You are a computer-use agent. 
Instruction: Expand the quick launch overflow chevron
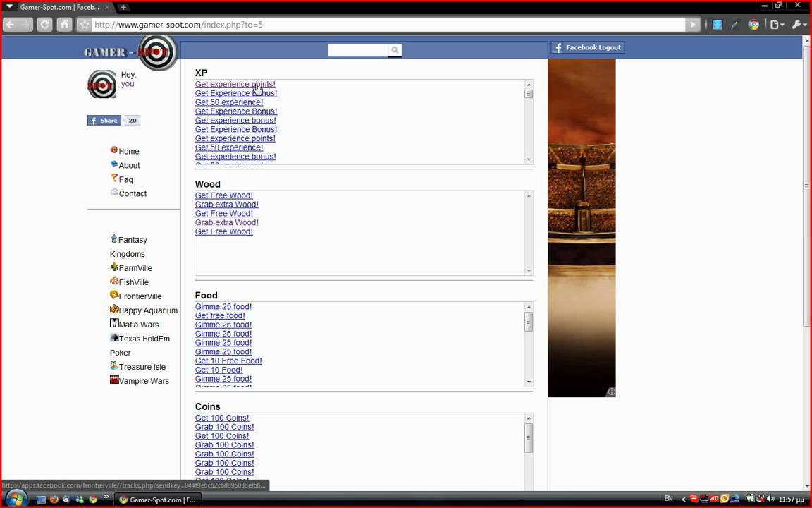[106, 497]
